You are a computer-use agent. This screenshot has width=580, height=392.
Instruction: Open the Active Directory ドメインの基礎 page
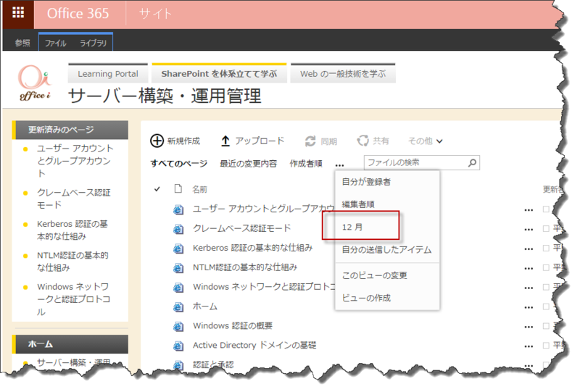(254, 346)
